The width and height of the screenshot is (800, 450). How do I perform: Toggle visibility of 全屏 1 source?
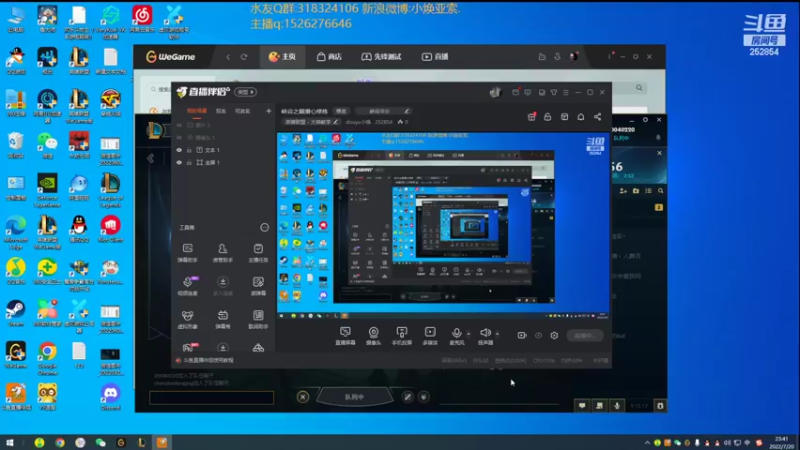tap(179, 163)
